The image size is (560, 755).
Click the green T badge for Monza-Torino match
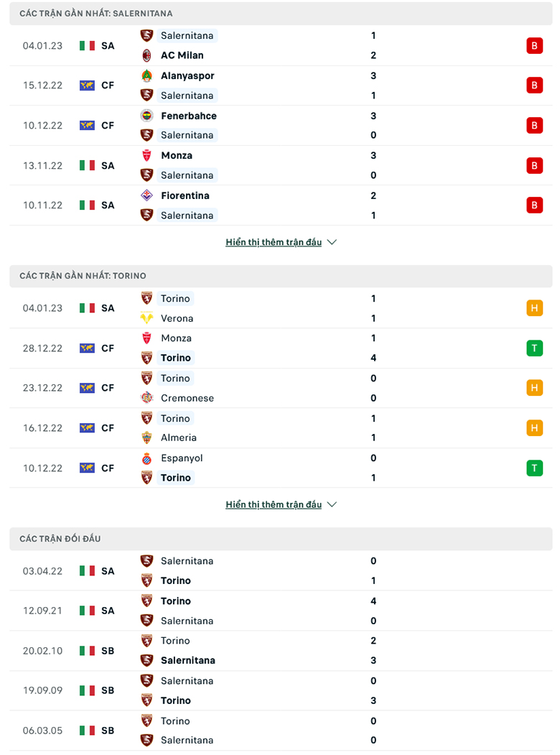(x=534, y=348)
